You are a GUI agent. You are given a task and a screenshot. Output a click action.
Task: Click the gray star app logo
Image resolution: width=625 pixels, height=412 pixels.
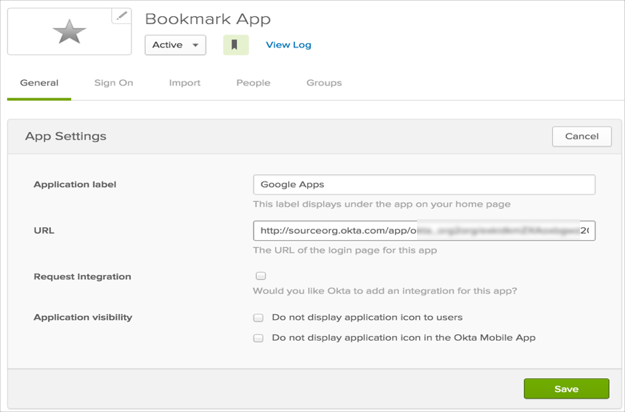point(69,32)
